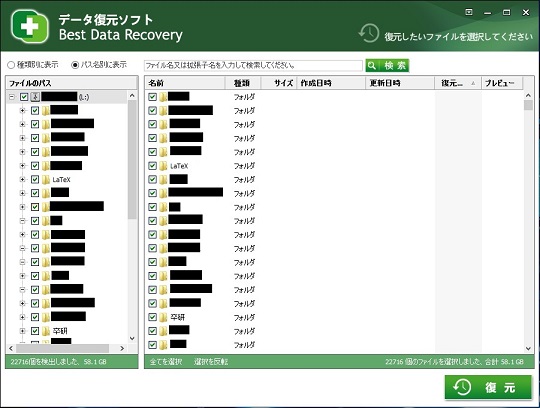Screen dimensions: 540x408
Task: Click the up arrow of the file list scrollbar
Action: [528, 95]
